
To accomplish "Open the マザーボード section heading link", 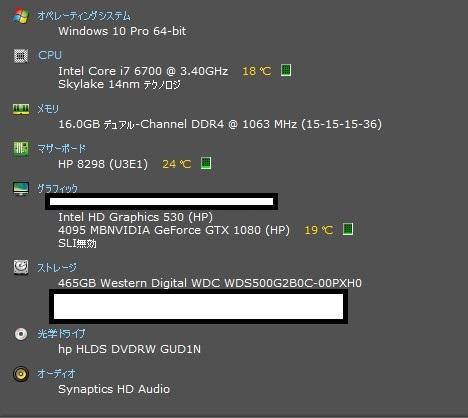I will (x=61, y=148).
